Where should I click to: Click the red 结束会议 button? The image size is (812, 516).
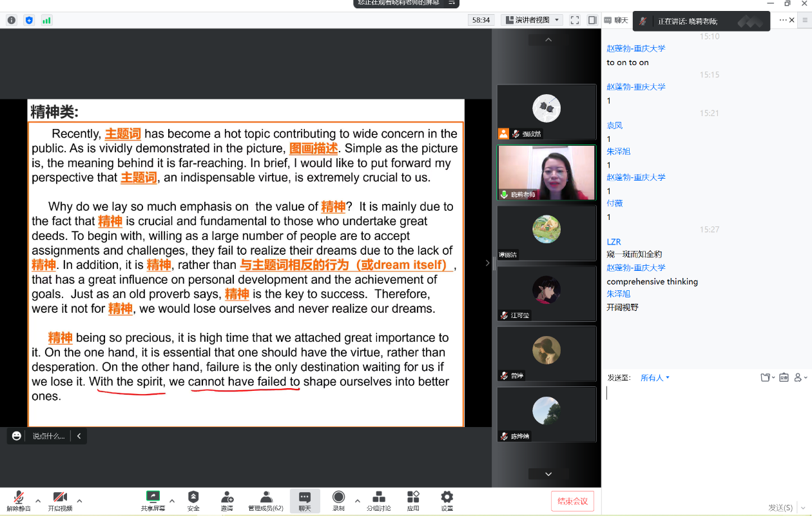[x=572, y=501]
